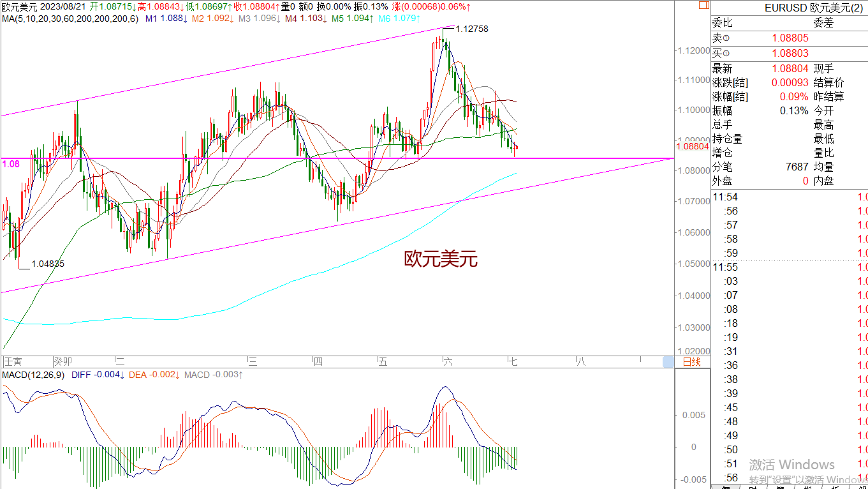Click the 癸卯 year marker on timeline

[63, 361]
